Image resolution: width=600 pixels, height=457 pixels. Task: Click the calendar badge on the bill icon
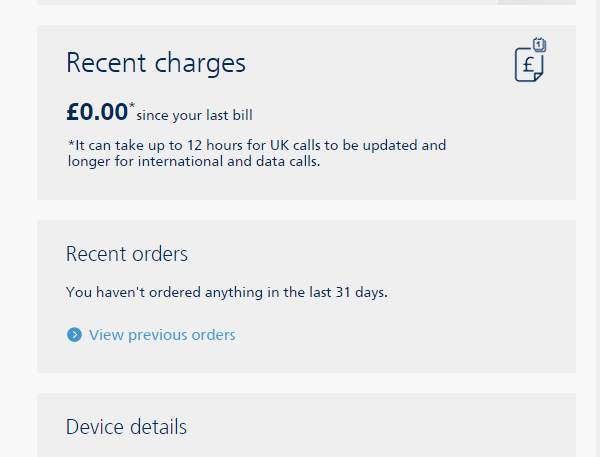tap(540, 44)
